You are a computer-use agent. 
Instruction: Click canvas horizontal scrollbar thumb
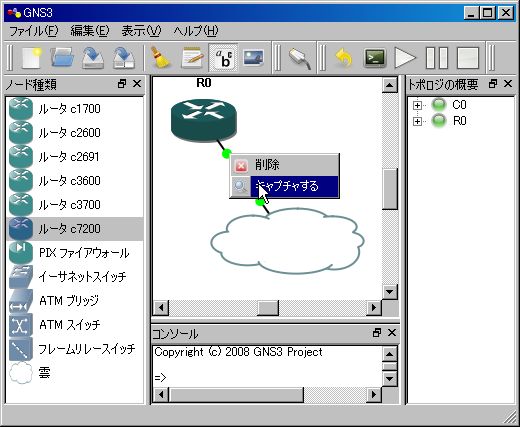(x=268, y=307)
